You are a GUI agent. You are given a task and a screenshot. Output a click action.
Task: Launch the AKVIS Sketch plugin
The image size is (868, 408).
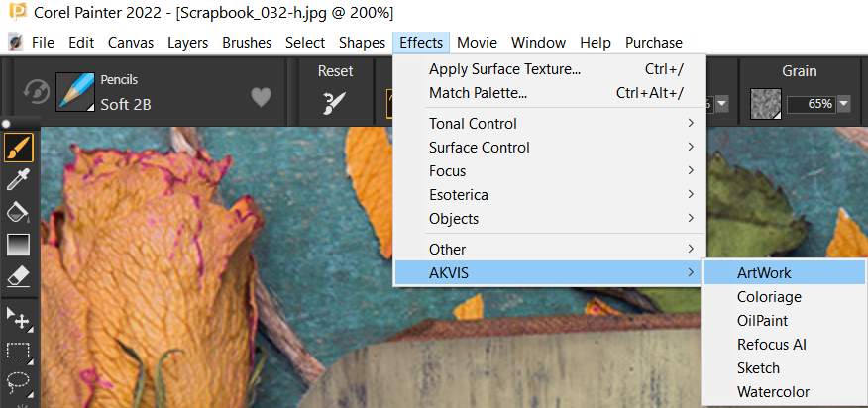pos(785,368)
